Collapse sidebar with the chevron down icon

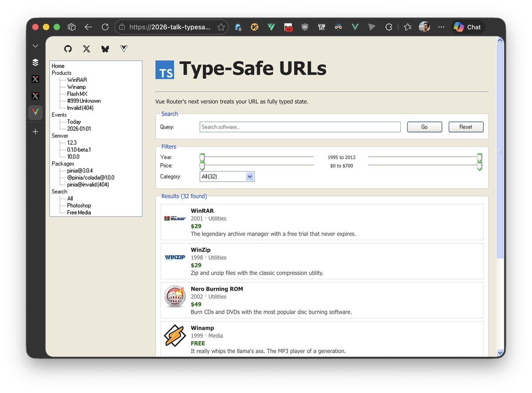[x=35, y=46]
